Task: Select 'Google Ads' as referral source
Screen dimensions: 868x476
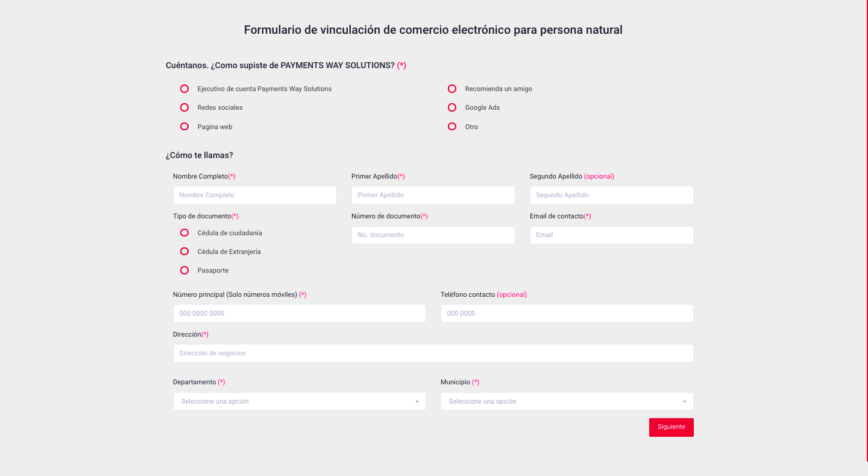Action: click(x=452, y=107)
